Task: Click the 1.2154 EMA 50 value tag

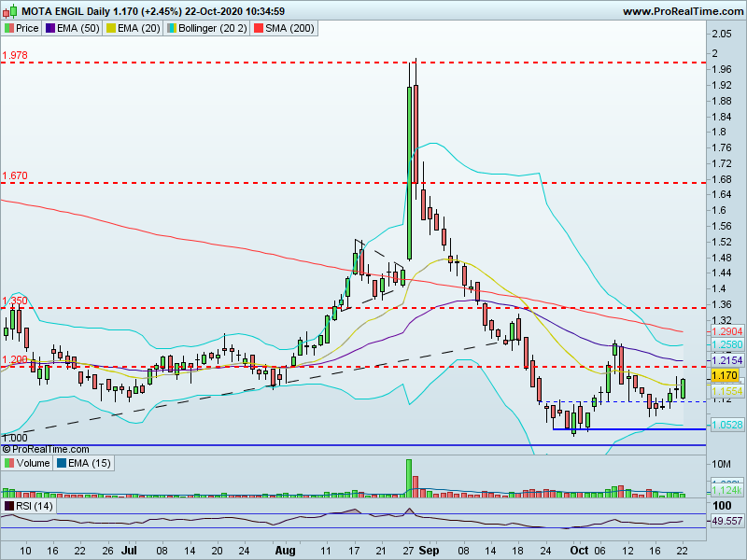Action: (x=727, y=360)
